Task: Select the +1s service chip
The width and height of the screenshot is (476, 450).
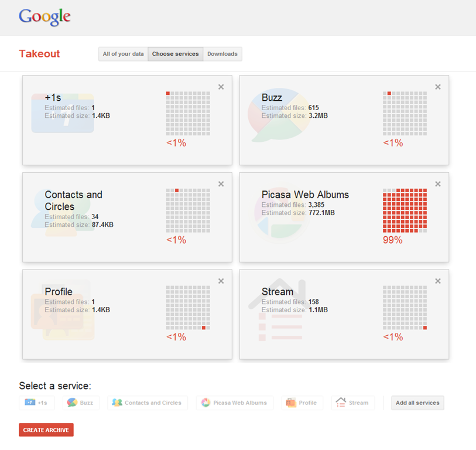Action: pos(37,403)
